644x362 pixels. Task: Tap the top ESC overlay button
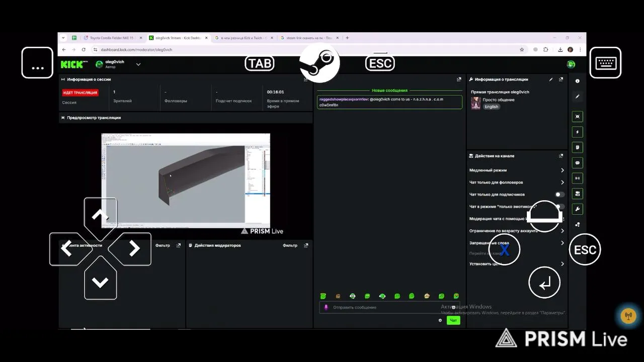coord(380,63)
